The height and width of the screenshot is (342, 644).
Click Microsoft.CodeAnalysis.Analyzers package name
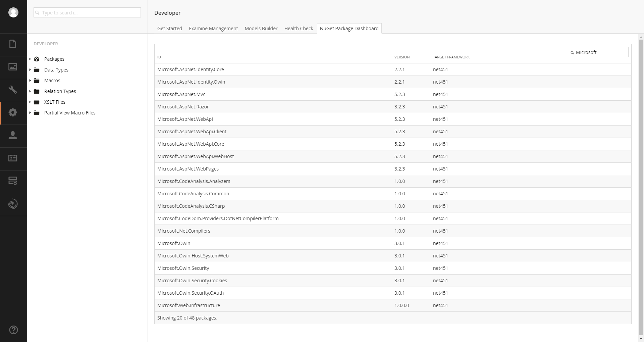click(194, 181)
